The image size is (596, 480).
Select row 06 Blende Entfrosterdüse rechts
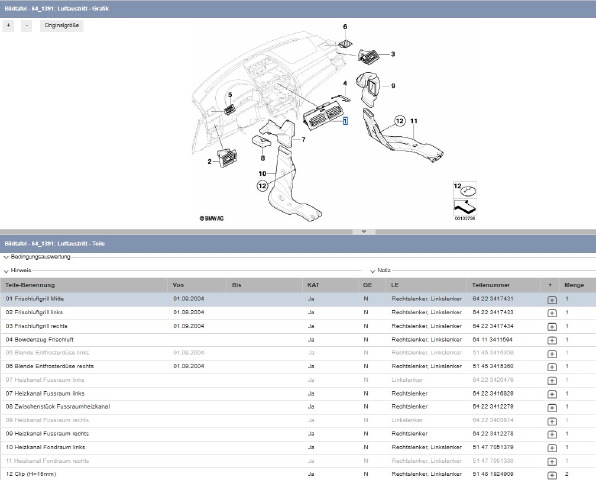(298, 367)
